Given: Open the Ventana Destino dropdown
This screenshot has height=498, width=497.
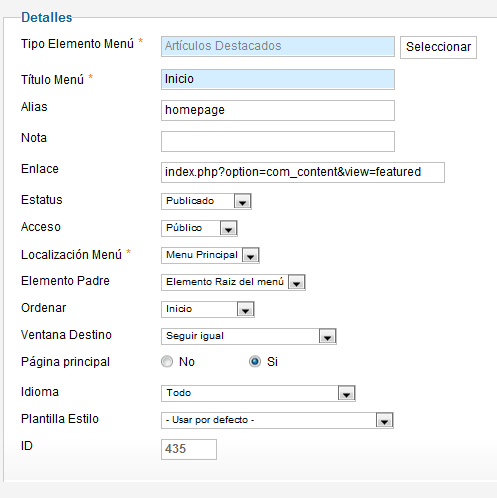Looking at the screenshot, I should tap(249, 336).
